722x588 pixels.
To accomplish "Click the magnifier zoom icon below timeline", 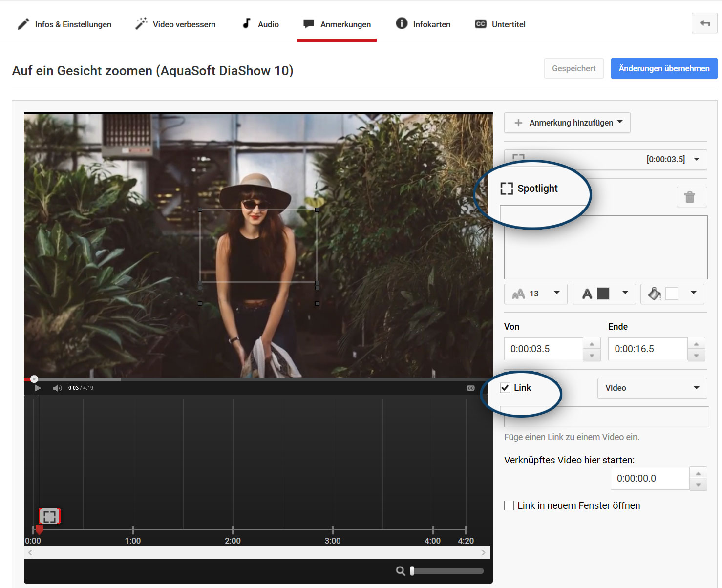I will [x=400, y=571].
